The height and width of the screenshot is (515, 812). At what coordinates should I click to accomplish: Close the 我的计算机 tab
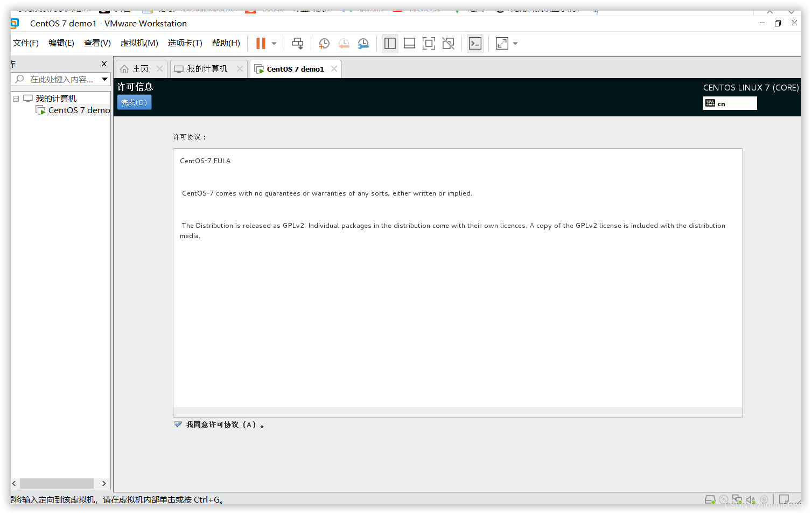point(240,69)
